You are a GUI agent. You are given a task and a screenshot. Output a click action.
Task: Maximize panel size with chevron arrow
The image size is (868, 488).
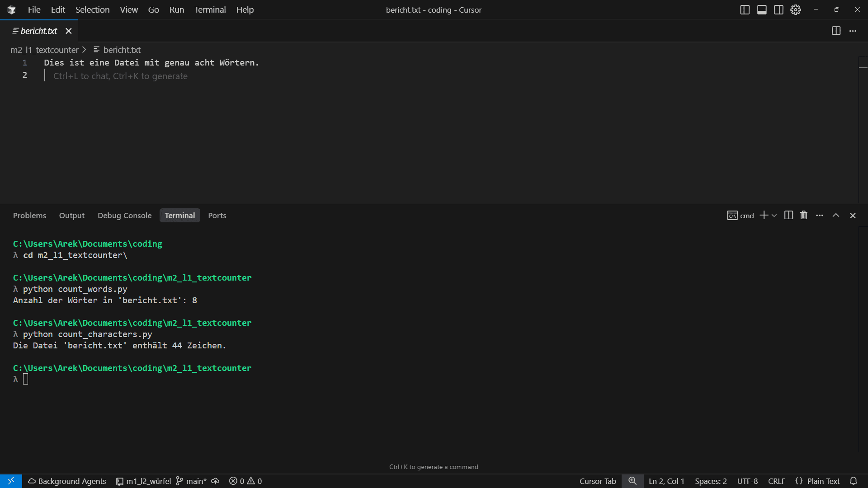[836, 216]
